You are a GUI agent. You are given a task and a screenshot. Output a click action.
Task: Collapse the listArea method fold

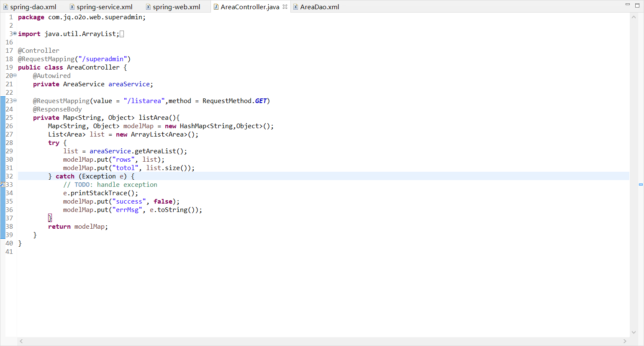(x=15, y=101)
